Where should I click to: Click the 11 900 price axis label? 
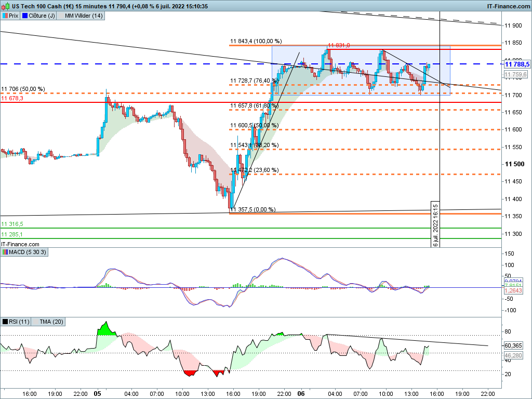(x=513, y=25)
